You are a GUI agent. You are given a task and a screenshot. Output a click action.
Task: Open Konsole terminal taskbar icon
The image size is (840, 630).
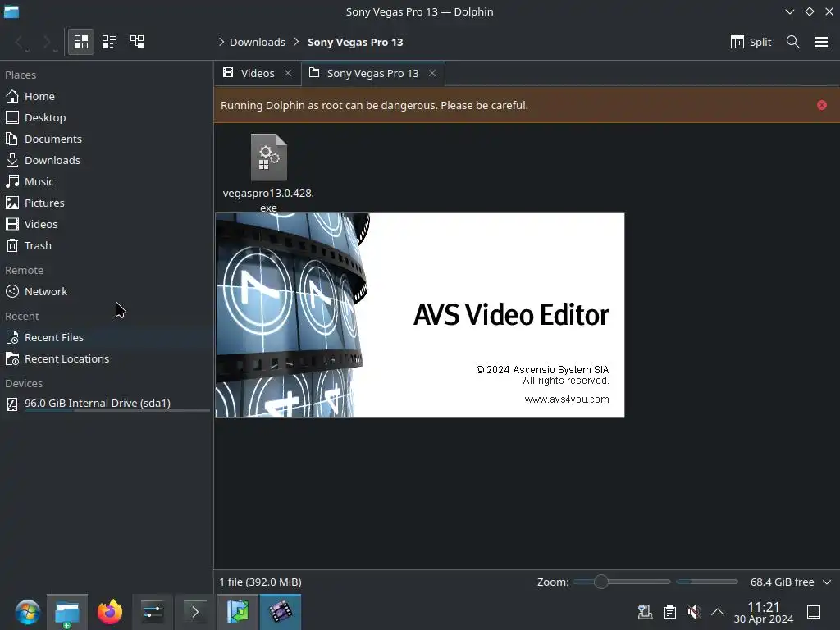195,612
